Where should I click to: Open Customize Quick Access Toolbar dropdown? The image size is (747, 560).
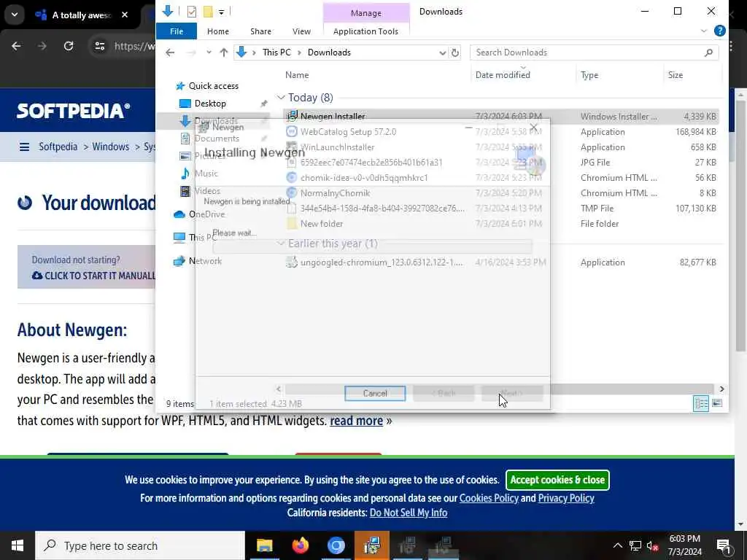(221, 12)
